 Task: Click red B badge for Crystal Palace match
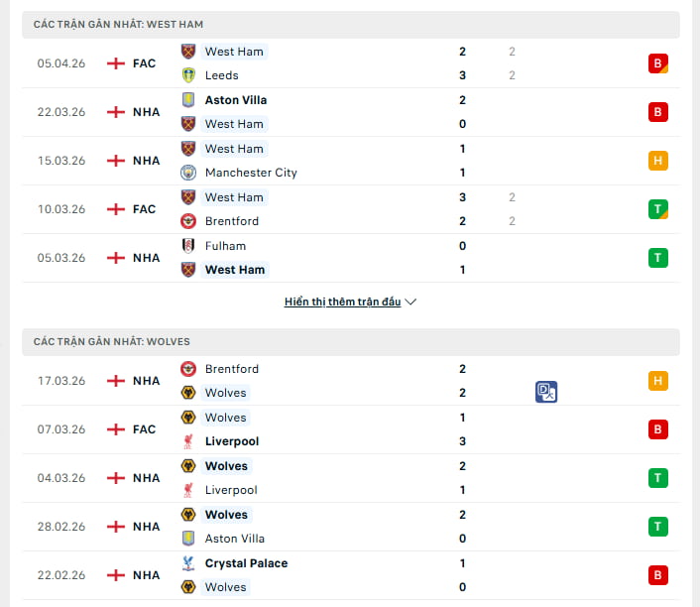[x=657, y=575]
